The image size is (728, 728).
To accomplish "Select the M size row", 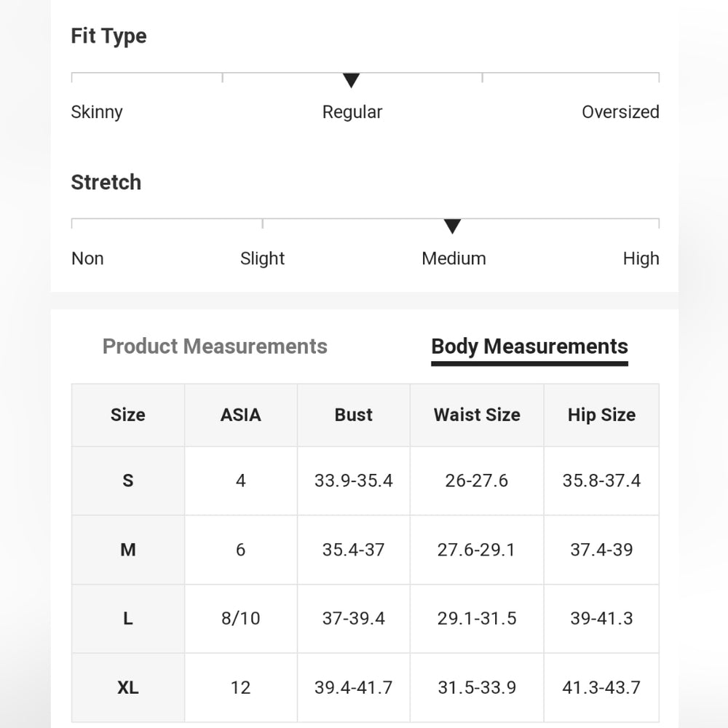I will [x=365, y=550].
